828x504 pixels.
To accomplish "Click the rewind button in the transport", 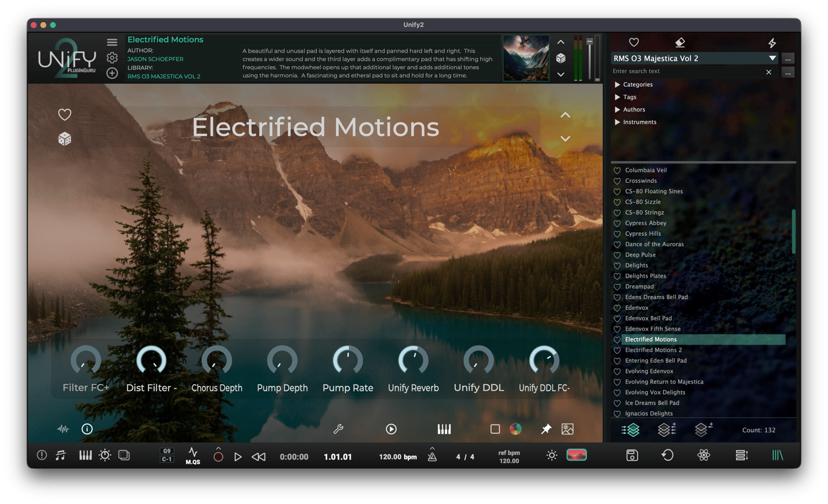I will click(x=258, y=457).
